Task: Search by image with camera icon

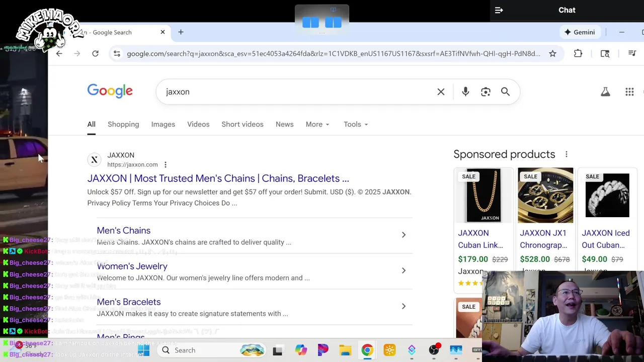Action: coord(486,92)
